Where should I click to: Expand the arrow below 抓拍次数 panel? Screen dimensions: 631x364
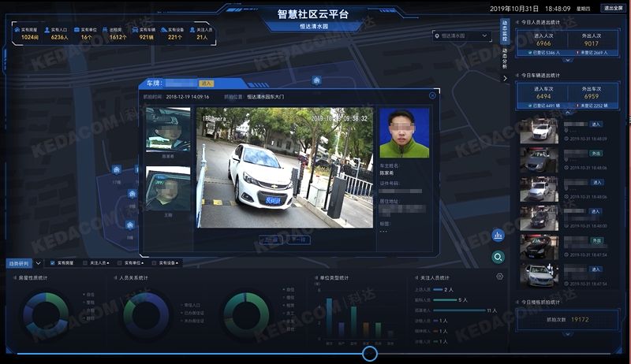tap(567, 334)
